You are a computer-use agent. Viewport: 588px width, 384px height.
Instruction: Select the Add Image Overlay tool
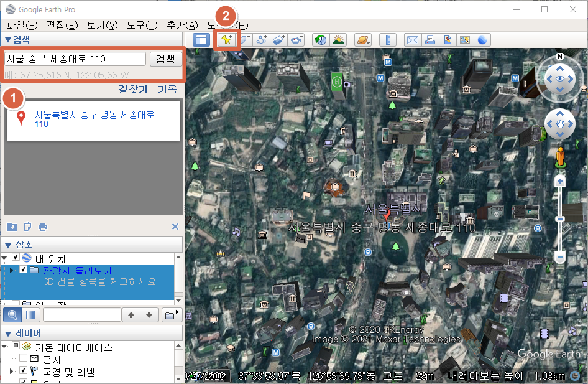click(x=279, y=40)
